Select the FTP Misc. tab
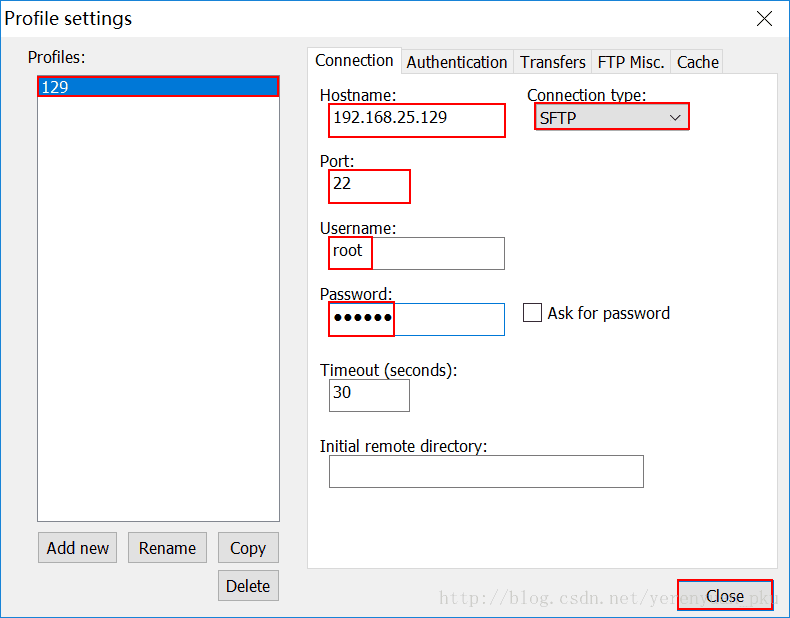 tap(630, 62)
